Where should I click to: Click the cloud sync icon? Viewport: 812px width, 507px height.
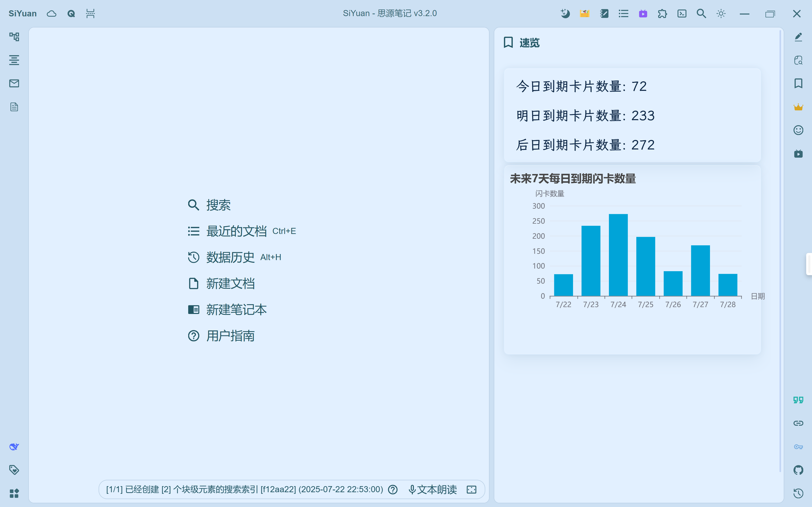click(x=51, y=13)
